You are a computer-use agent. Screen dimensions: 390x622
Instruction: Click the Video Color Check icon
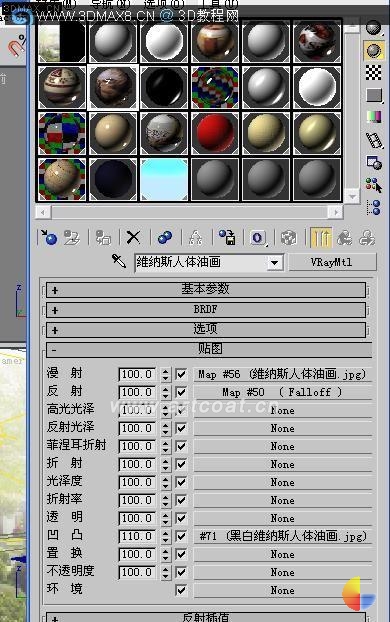(374, 117)
